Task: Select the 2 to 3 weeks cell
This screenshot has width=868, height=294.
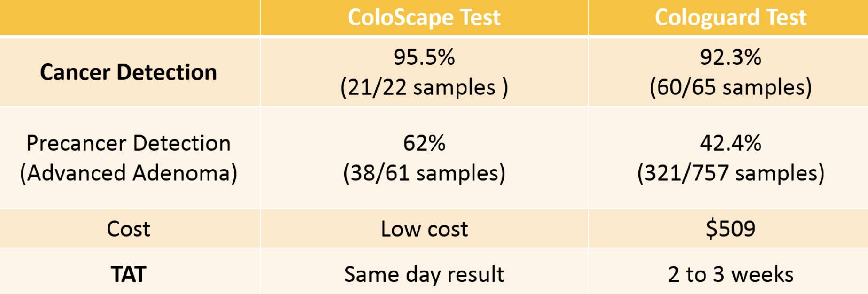Action: (x=730, y=274)
